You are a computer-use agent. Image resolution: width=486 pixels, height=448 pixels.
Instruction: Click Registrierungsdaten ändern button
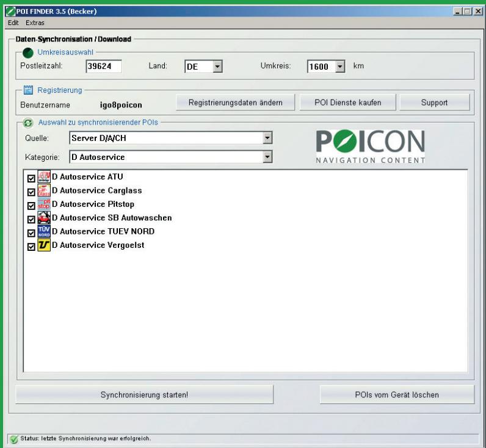(x=235, y=103)
